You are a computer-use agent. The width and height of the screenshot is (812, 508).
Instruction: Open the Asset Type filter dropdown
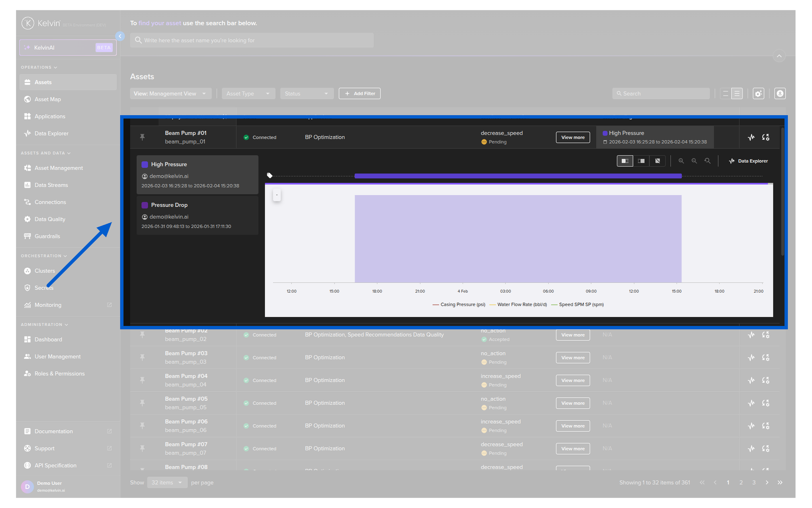coord(248,94)
